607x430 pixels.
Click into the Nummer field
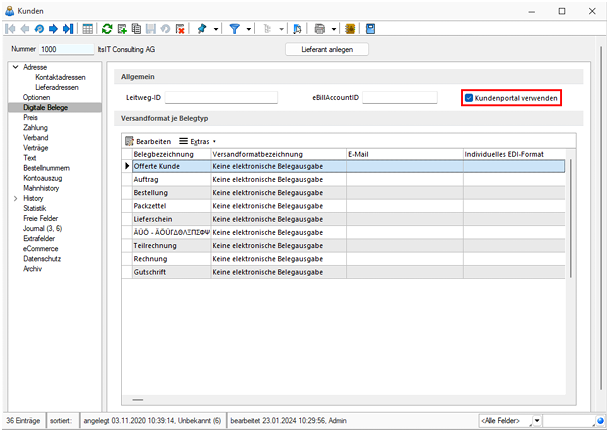tap(67, 49)
